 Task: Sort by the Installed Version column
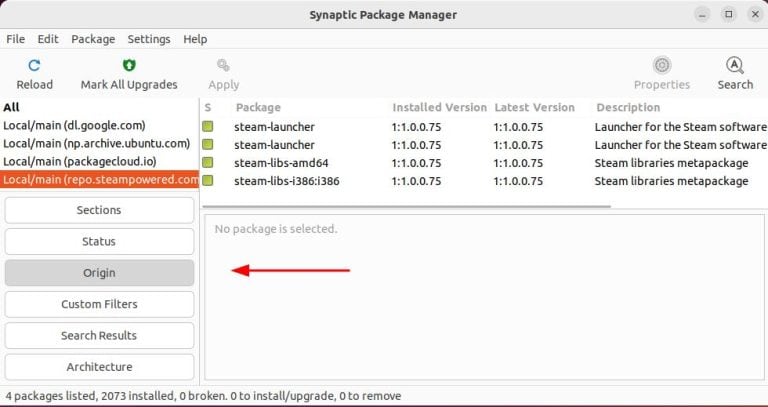(439, 107)
